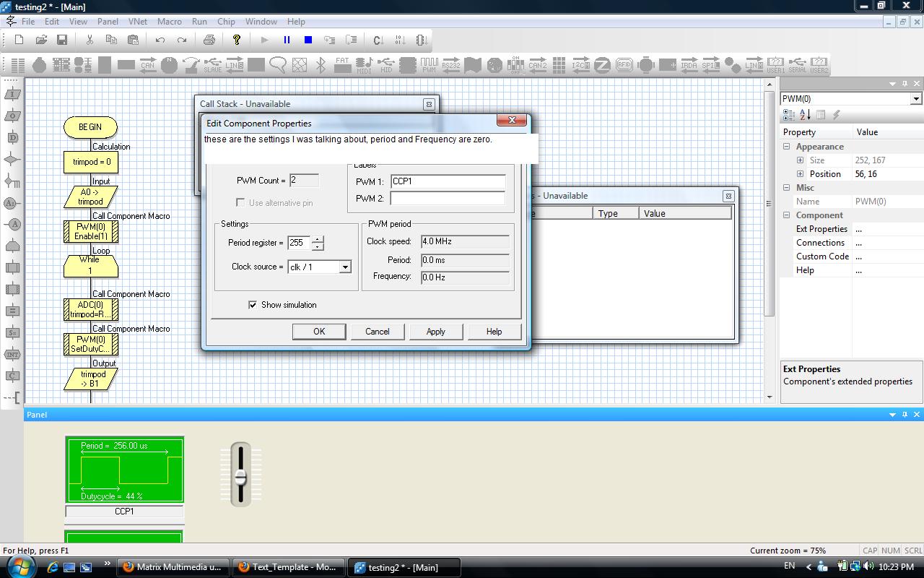Switch to Matrix Multimedia taskbar window
The width and height of the screenshot is (924, 578).
tap(173, 567)
